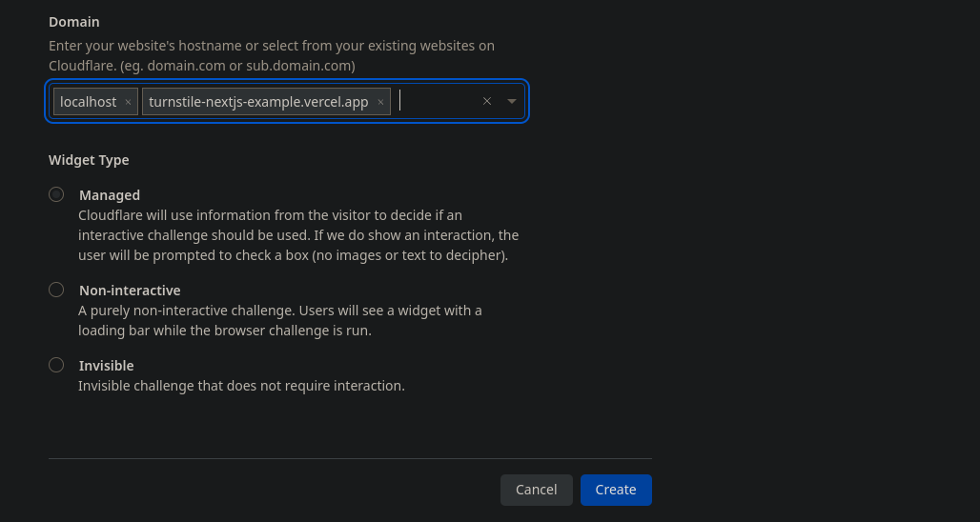Remove the turnstile-nextjs-example.vercel.app tag
The width and height of the screenshot is (980, 522).
pos(380,103)
